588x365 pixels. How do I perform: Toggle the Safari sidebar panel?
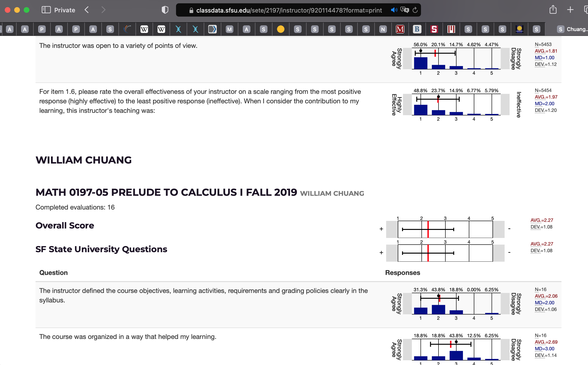click(47, 10)
